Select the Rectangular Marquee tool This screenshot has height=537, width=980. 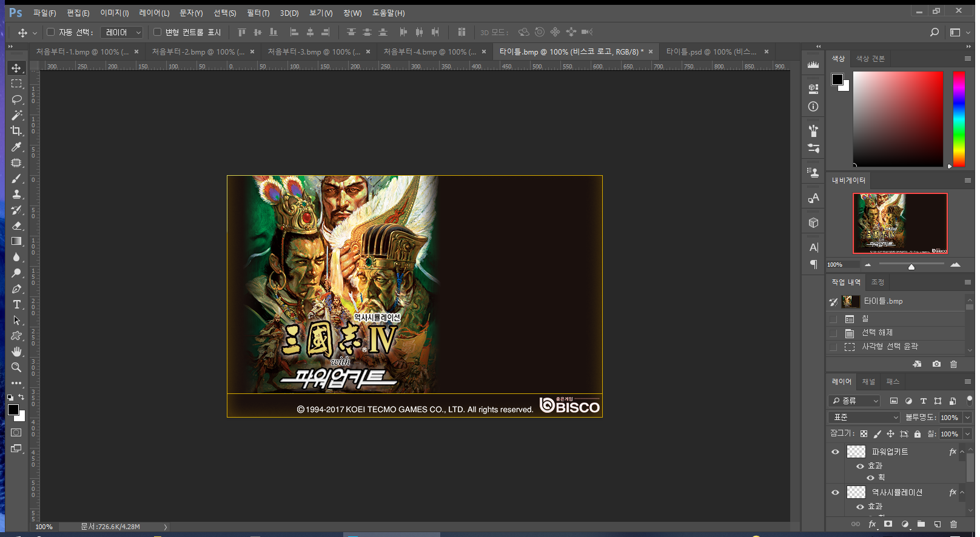point(16,84)
